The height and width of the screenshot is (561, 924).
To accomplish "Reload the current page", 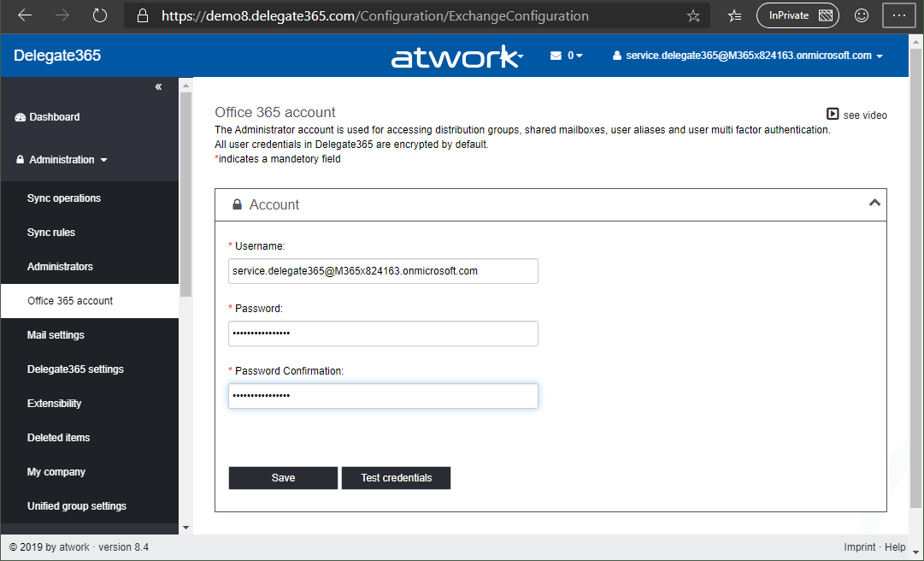I will (100, 16).
